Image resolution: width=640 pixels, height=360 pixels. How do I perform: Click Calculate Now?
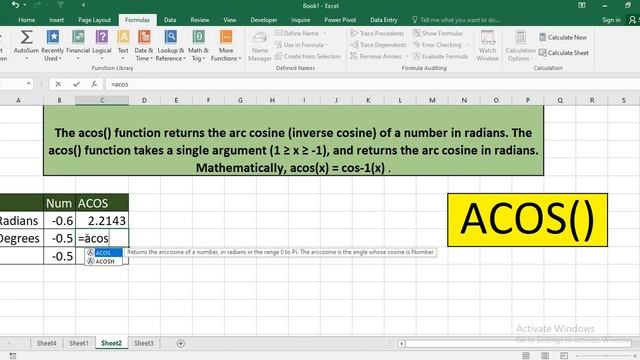point(562,37)
